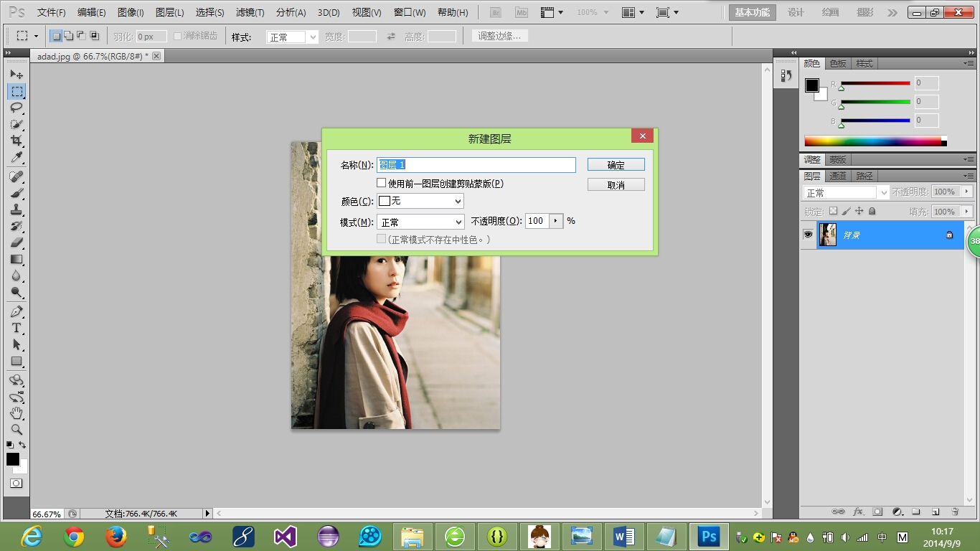This screenshot has width=980, height=551.
Task: Select the Move tool
Action: pos(17,75)
